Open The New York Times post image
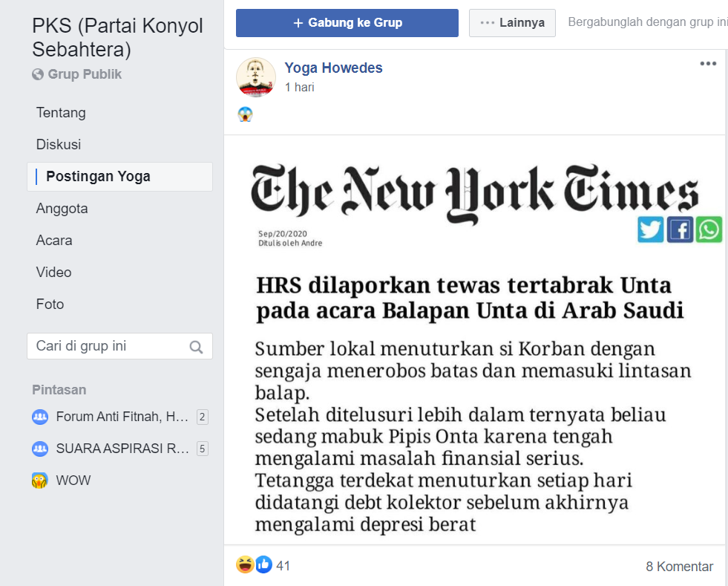 pos(476,340)
